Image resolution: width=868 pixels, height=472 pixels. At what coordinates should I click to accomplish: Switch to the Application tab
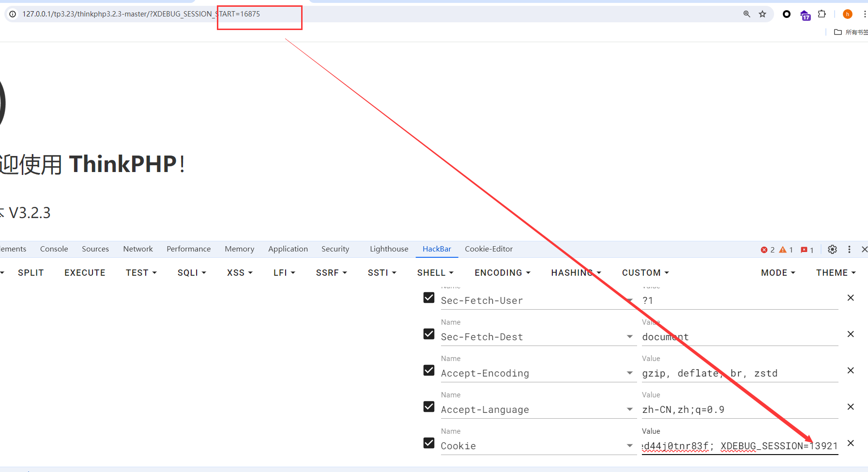(x=288, y=249)
